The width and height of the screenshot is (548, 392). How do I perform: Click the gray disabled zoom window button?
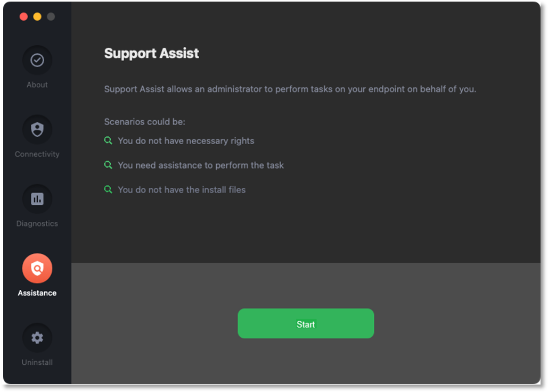(x=51, y=16)
